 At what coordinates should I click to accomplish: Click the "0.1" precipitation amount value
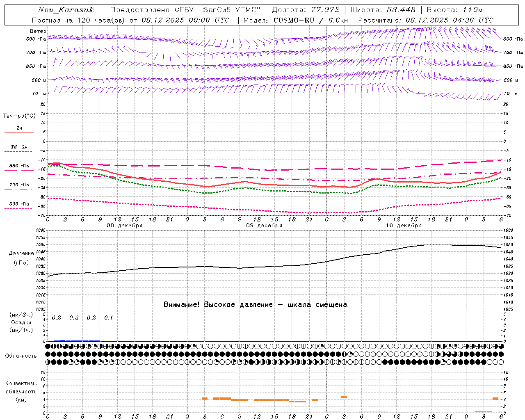(x=108, y=318)
